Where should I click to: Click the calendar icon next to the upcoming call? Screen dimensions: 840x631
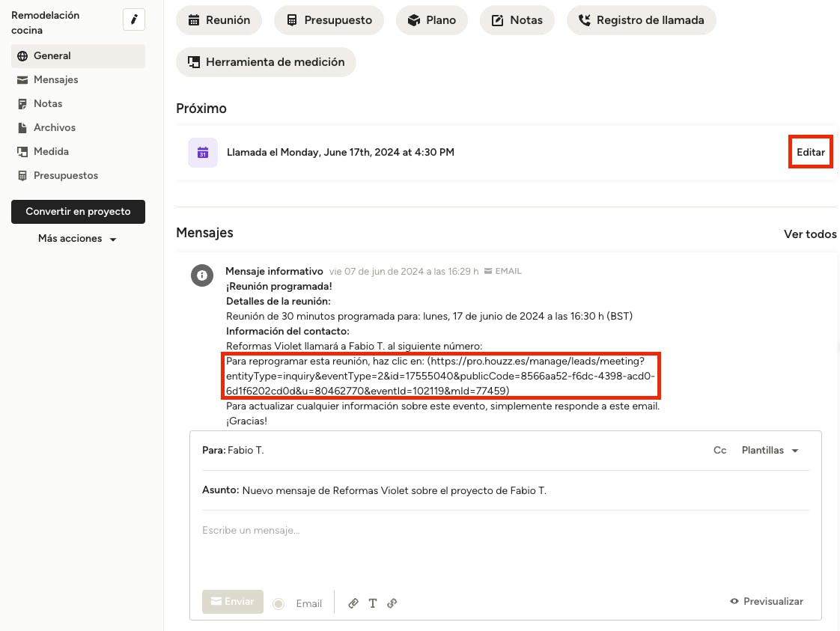(203, 153)
